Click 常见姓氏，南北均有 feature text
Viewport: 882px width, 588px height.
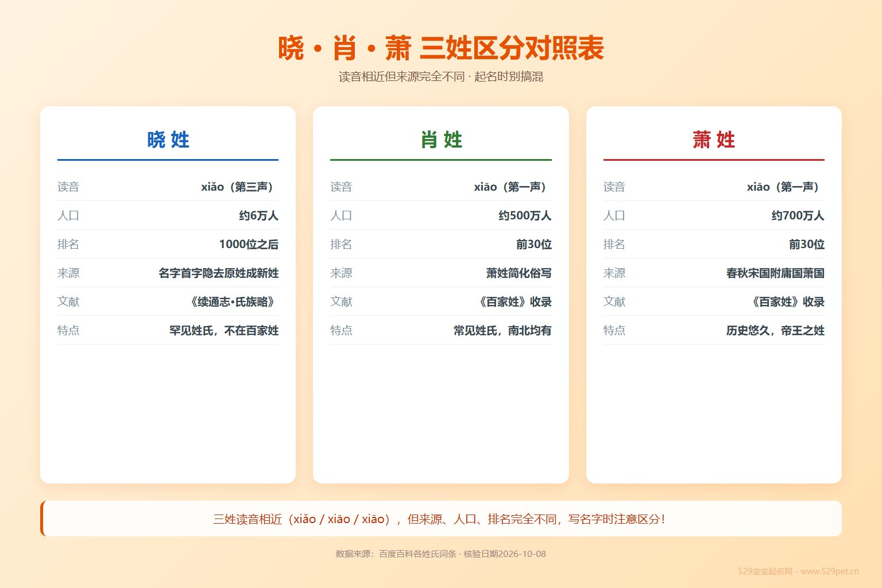pyautogui.click(x=502, y=330)
